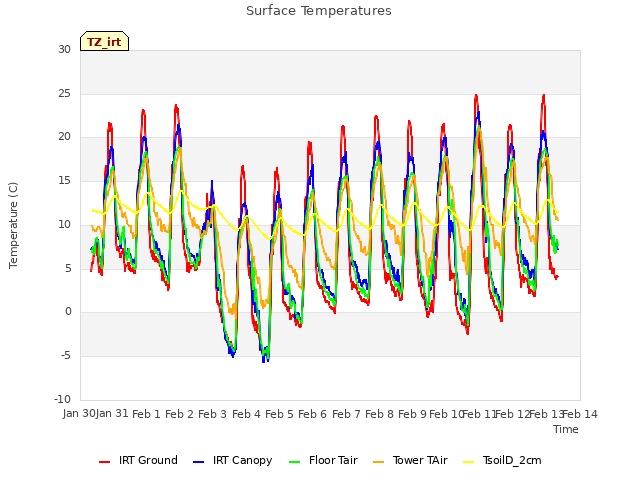
Task: Click the red IRT Ground legend swatch
Action: pyautogui.click(x=104, y=462)
